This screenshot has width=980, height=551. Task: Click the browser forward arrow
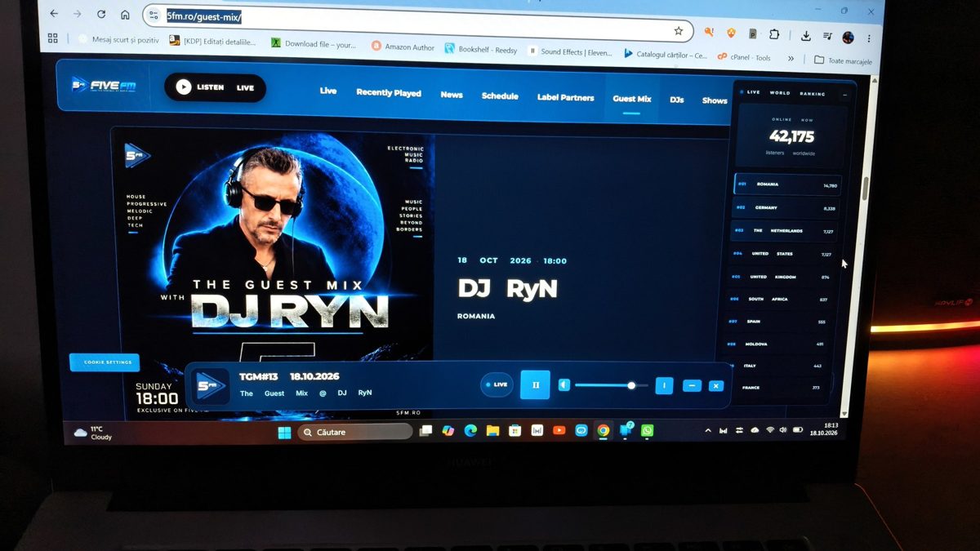78,14
